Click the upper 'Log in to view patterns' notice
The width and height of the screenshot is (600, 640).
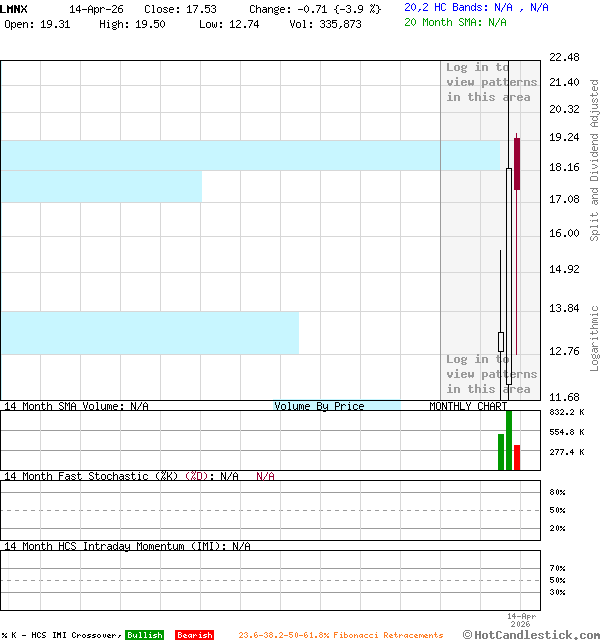(x=491, y=82)
